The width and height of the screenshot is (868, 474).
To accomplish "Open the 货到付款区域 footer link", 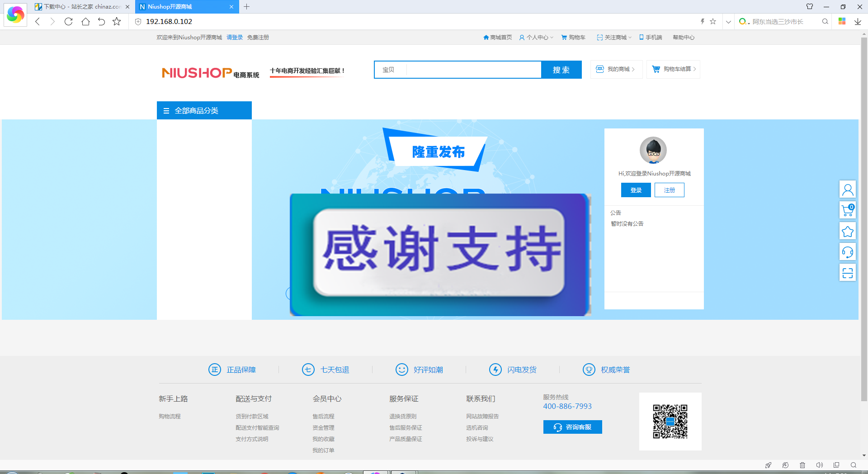I will pos(252,416).
